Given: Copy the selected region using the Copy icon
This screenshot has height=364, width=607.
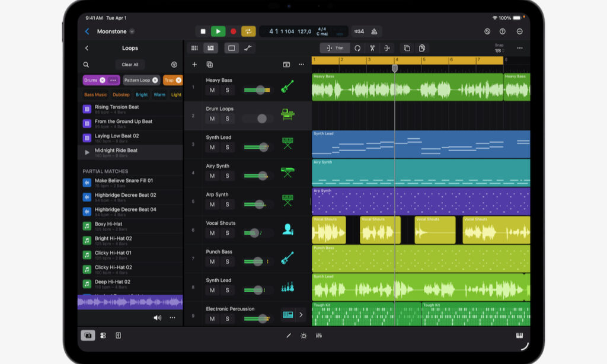Looking at the screenshot, I should [x=407, y=48].
